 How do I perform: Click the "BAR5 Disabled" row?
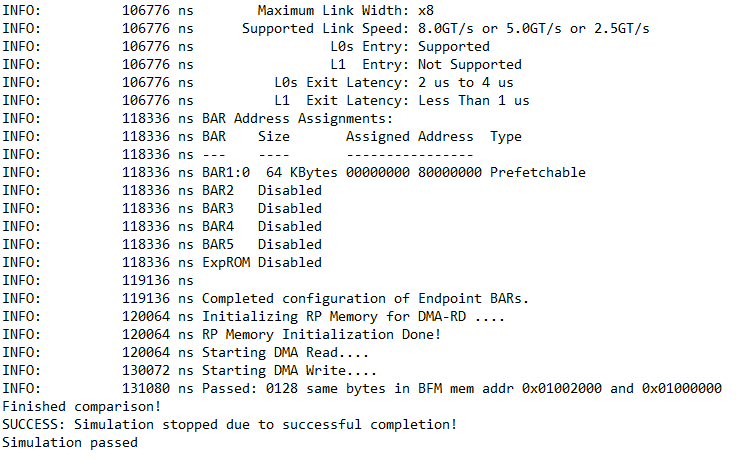tap(262, 244)
